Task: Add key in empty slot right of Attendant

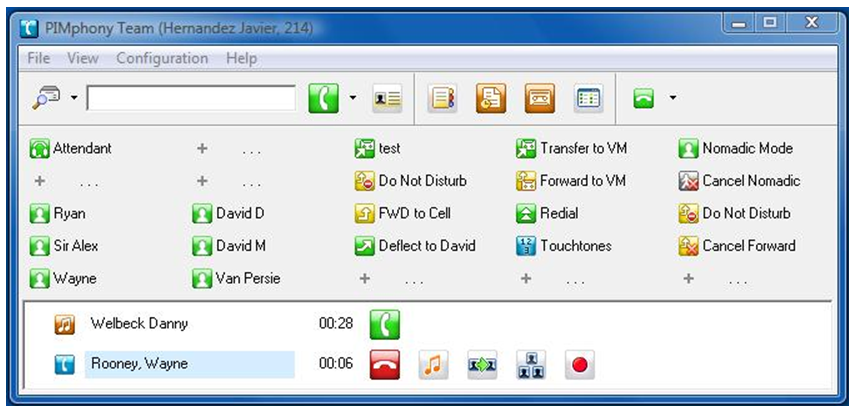Action: tap(202, 148)
